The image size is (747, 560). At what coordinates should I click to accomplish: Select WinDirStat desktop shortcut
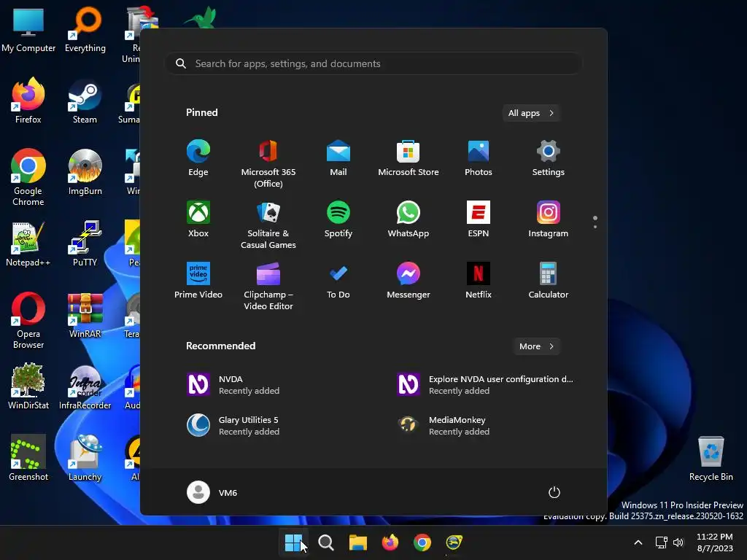click(x=28, y=386)
